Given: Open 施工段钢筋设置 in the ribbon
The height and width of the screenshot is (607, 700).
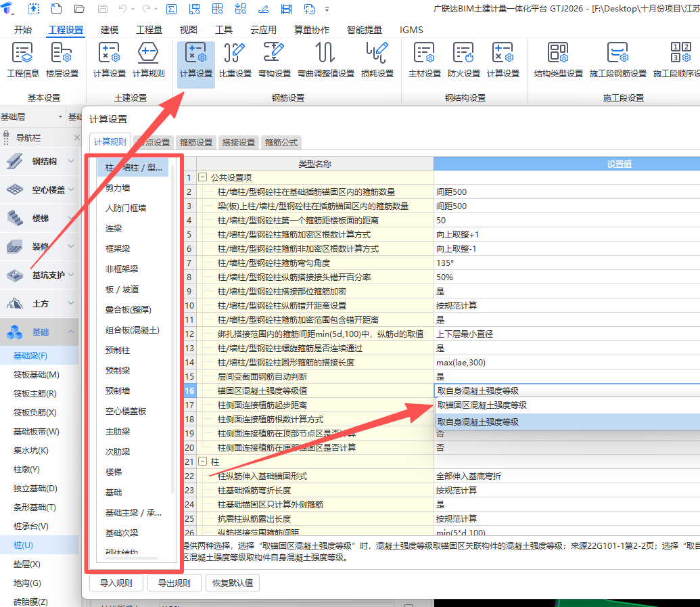Looking at the screenshot, I should pyautogui.click(x=618, y=60).
